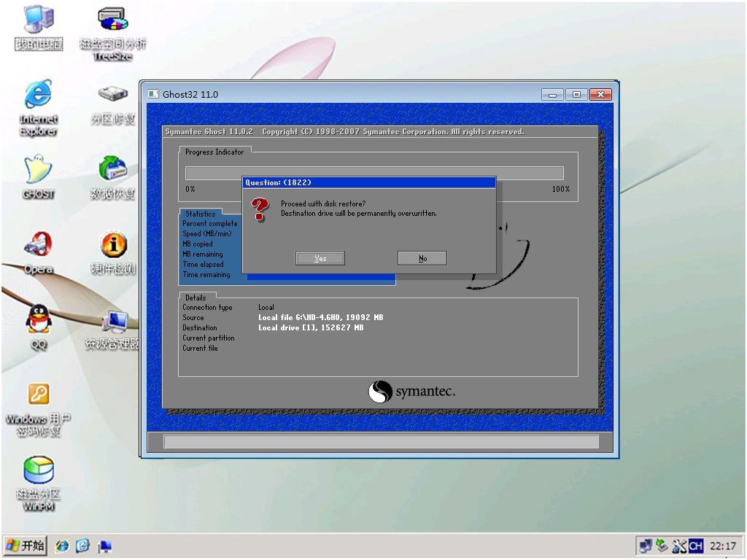Screen dimensions: 747x560
Task: Click the tools tray icon beside CH
Action: pyautogui.click(x=679, y=545)
